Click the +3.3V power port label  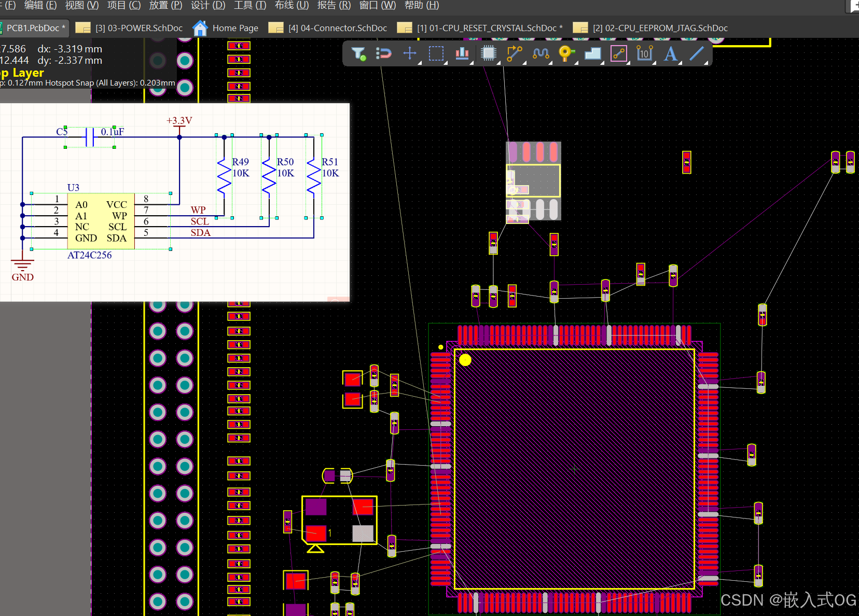point(179,120)
